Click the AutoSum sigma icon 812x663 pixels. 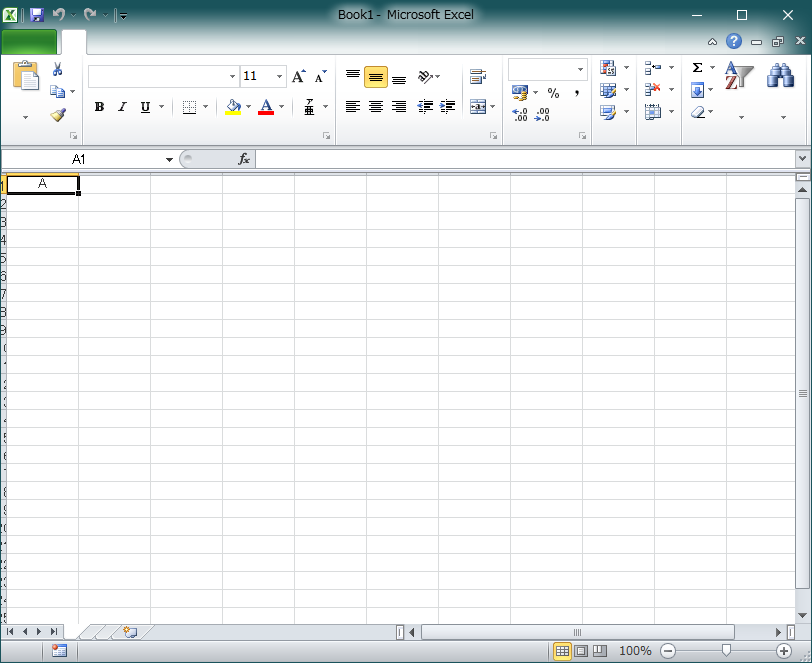(x=698, y=68)
